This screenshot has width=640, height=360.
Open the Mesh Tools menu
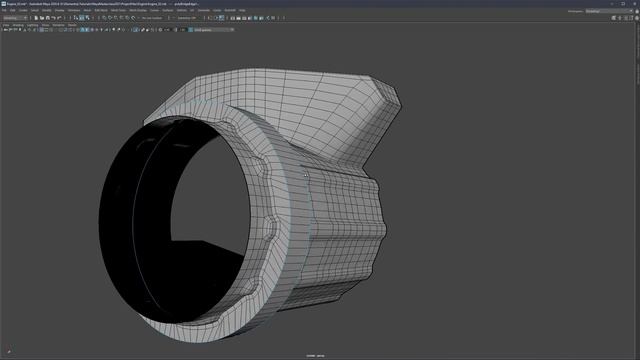(118, 10)
